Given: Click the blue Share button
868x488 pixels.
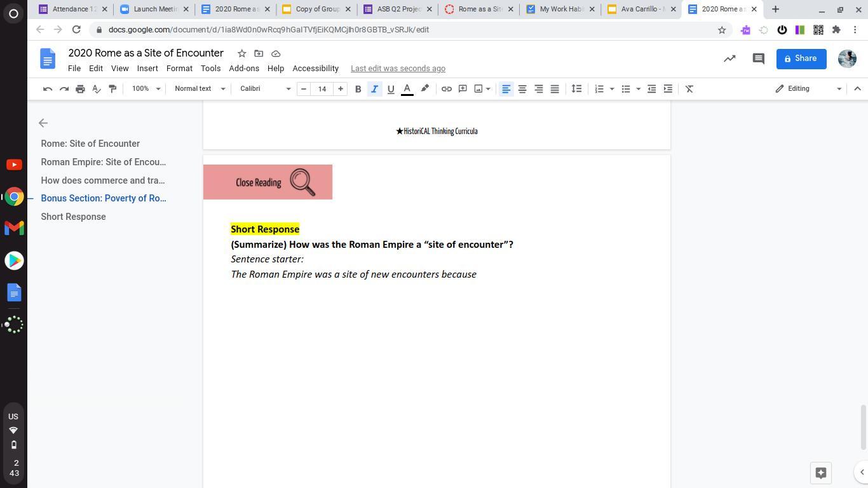Looking at the screenshot, I should pyautogui.click(x=801, y=58).
